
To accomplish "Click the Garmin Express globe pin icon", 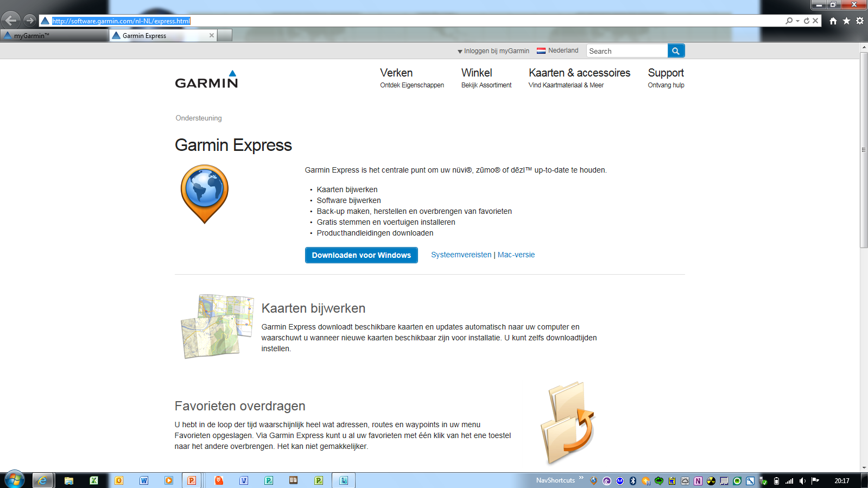I will point(204,194).
